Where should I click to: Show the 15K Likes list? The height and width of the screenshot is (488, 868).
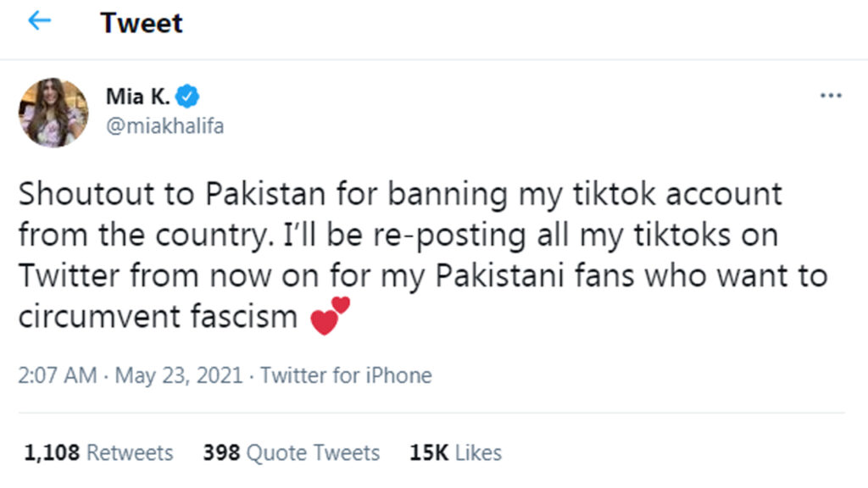pyautogui.click(x=455, y=453)
